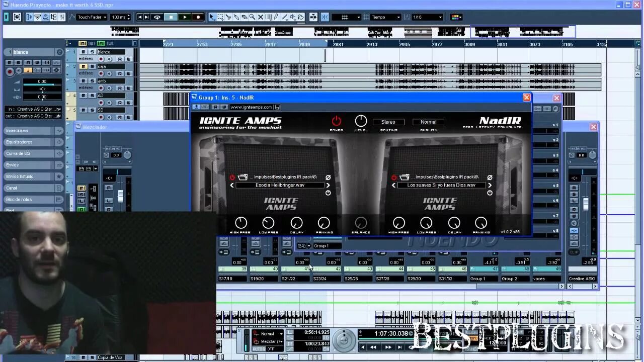Click the Fast Forward button on transport panel

[x=388, y=347]
